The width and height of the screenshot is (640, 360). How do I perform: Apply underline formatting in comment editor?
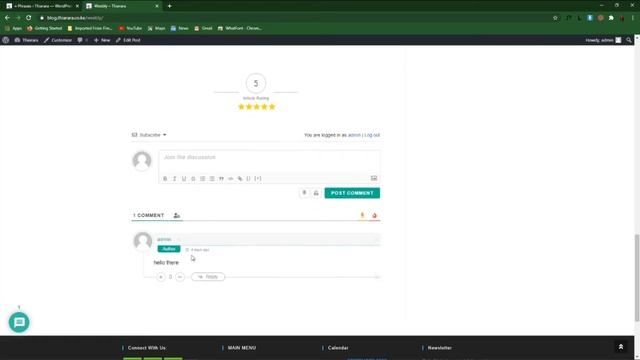click(184, 179)
